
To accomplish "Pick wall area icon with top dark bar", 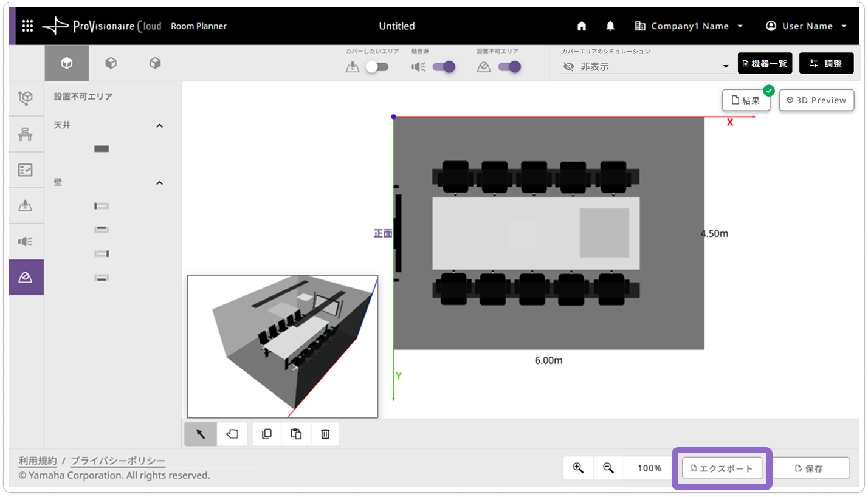I will pyautogui.click(x=102, y=230).
